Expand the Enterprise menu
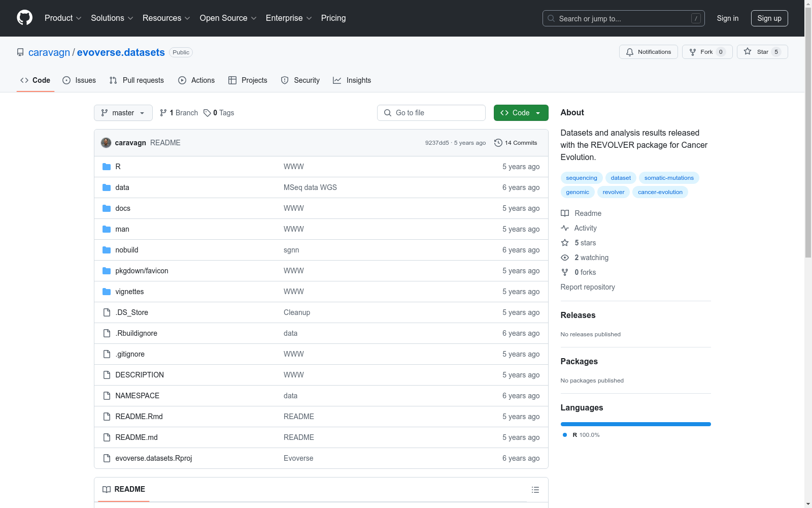This screenshot has width=812, height=508. [289, 18]
